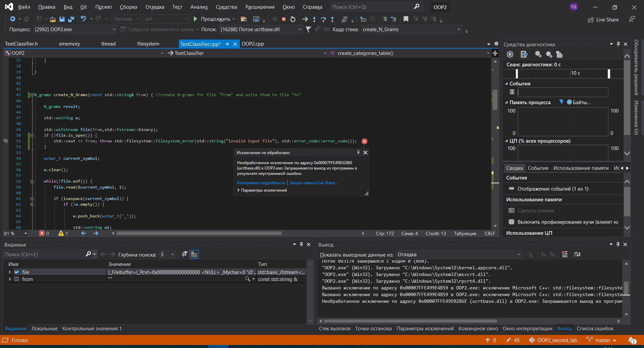Click the diagnostics timeline ruler at 10 с
Screen dimensions: 644x348
(x=575, y=73)
